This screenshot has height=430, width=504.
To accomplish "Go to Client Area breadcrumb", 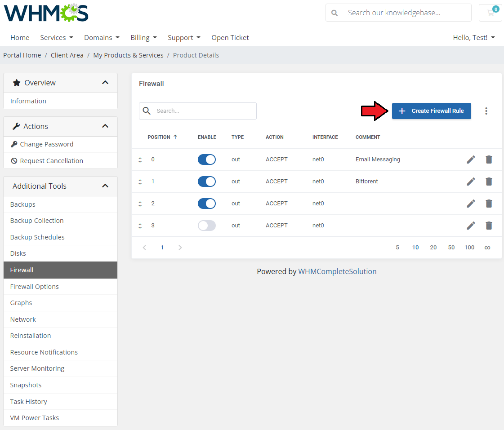I will pos(67,55).
